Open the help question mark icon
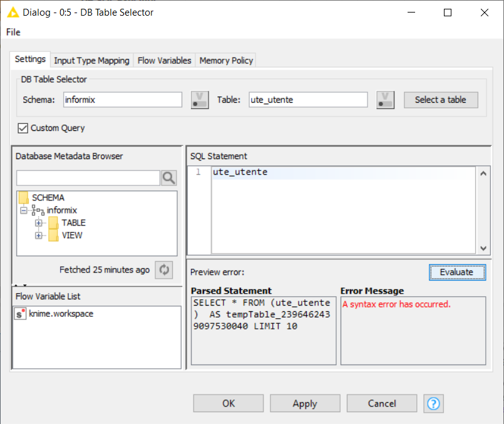The width and height of the screenshot is (504, 424). tap(433, 403)
